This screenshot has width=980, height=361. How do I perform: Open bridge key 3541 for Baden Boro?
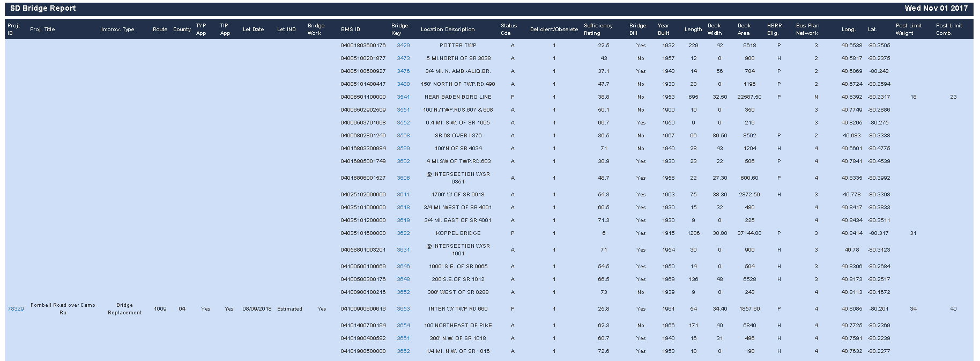[403, 97]
